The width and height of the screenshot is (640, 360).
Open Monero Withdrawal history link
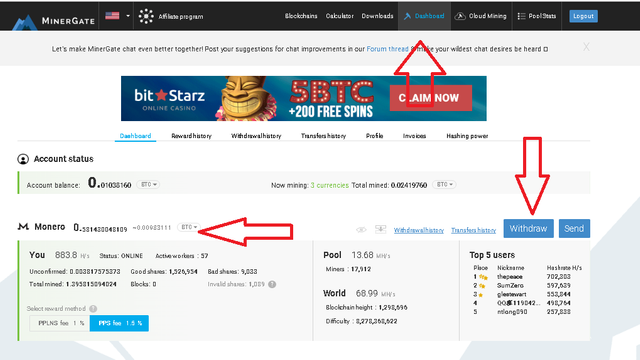419,230
